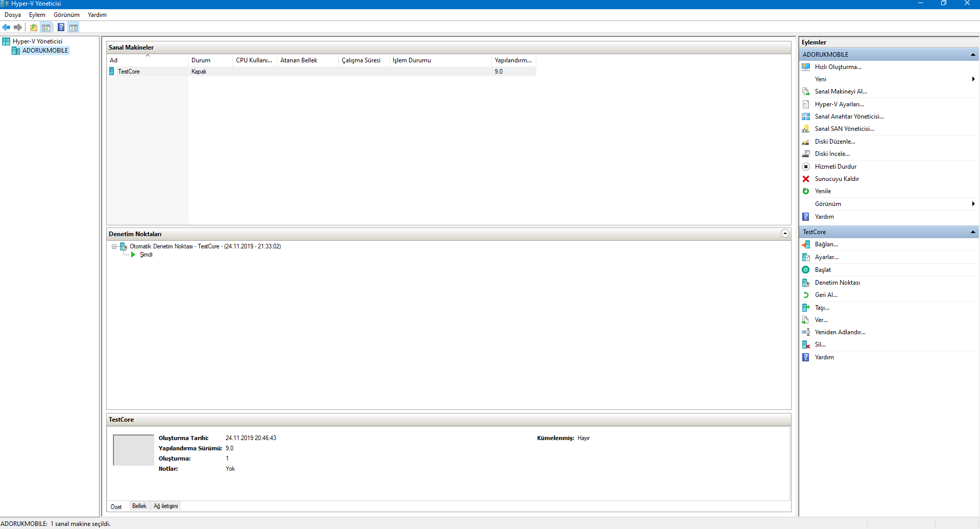Click the Yeniden Adlandır rename icon
This screenshot has height=529, width=980.
[x=806, y=332]
